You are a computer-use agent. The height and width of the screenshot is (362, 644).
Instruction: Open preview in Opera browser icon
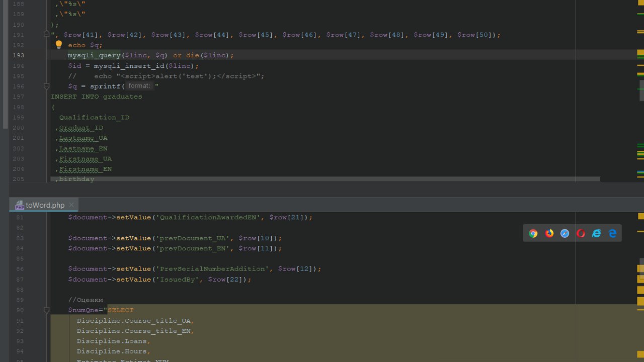click(581, 233)
